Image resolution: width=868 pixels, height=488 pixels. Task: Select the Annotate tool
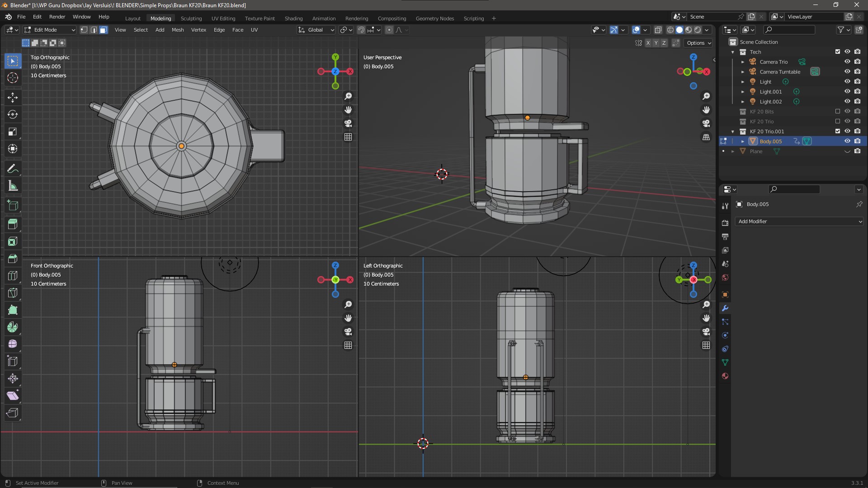[12, 168]
